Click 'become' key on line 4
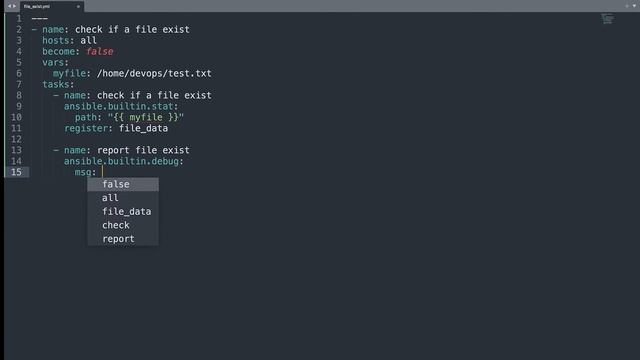This screenshot has width=640, height=360. tap(59, 51)
